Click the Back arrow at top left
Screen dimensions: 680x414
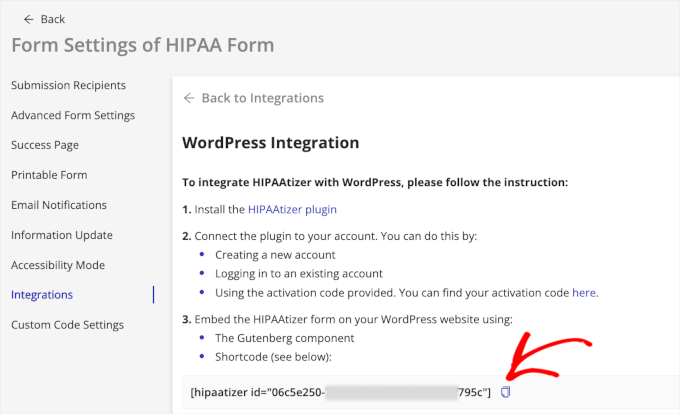(28, 19)
